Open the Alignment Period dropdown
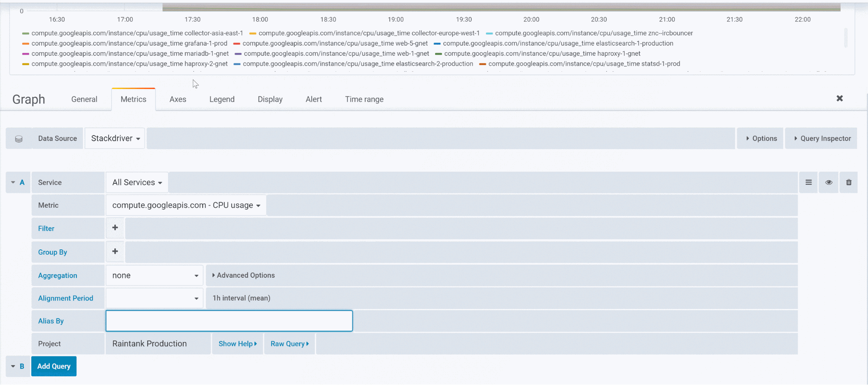868x385 pixels. [x=155, y=298]
